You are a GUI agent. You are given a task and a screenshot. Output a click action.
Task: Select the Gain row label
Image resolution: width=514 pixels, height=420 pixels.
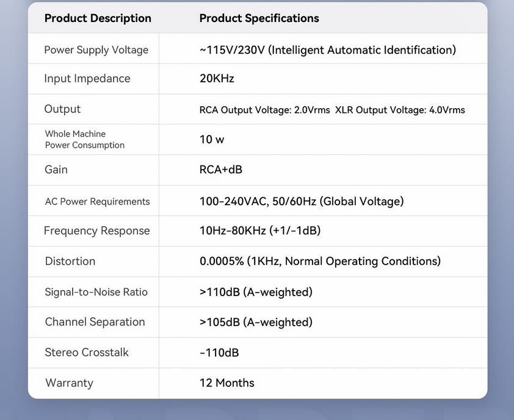[56, 170]
